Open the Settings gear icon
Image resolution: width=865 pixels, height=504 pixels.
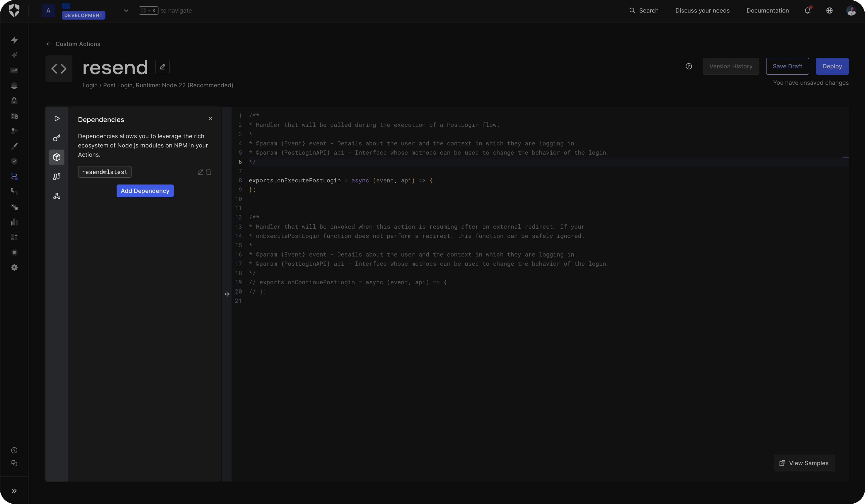(14, 267)
